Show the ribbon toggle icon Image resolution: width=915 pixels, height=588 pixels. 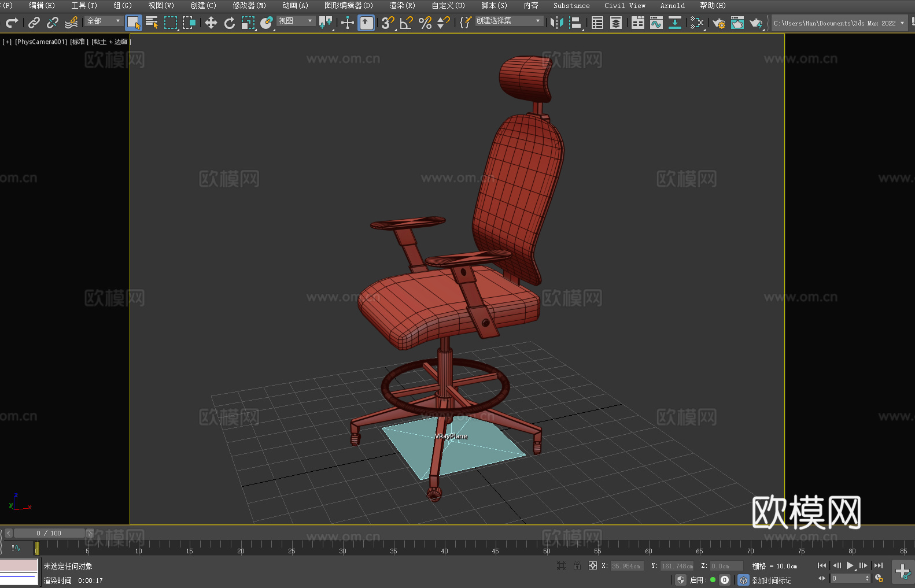click(x=638, y=23)
